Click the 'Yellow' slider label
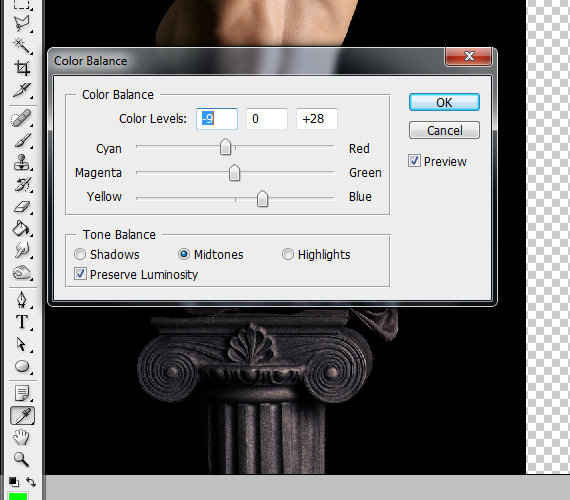 pos(104,196)
